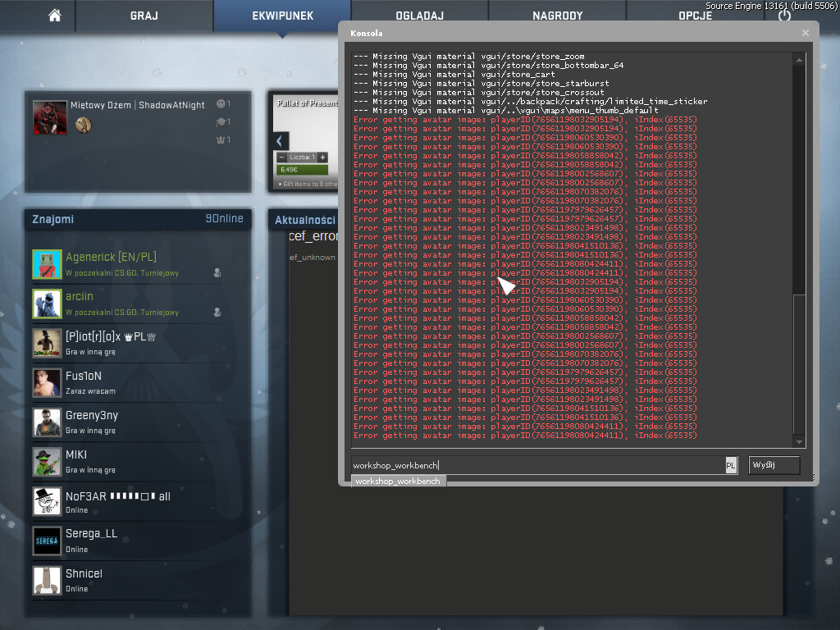The height and width of the screenshot is (630, 840).
Task: Close the Konsola window
Action: pos(806,33)
